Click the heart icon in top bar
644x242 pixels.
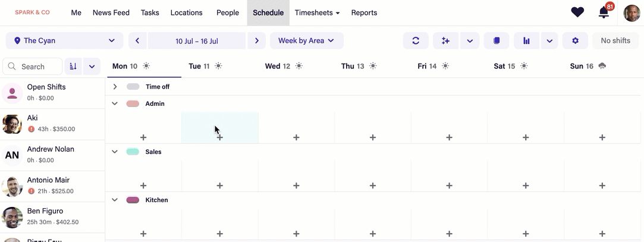point(577,12)
